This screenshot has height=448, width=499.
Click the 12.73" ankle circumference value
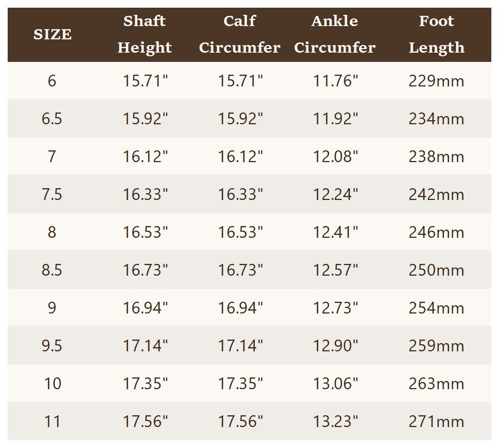tap(335, 308)
